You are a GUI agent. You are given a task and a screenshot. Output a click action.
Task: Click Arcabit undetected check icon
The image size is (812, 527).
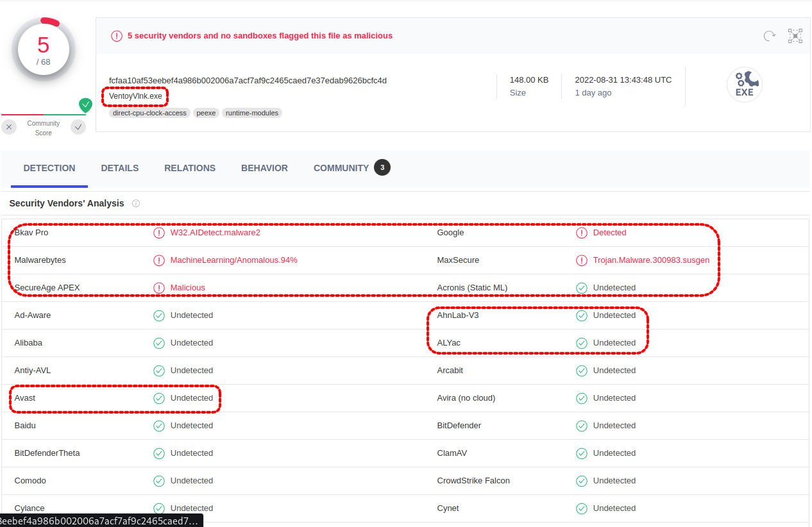pos(582,371)
